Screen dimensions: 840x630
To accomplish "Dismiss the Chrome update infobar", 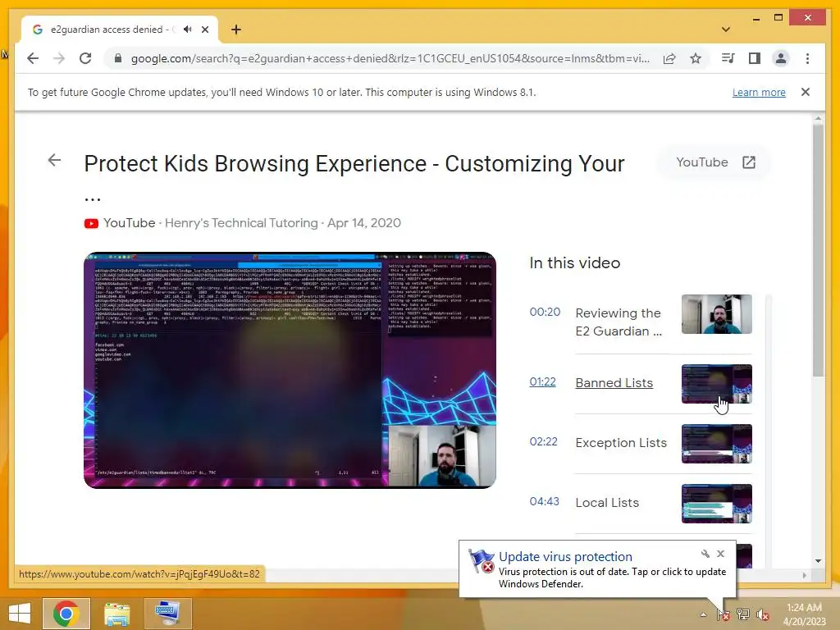I will click(806, 92).
